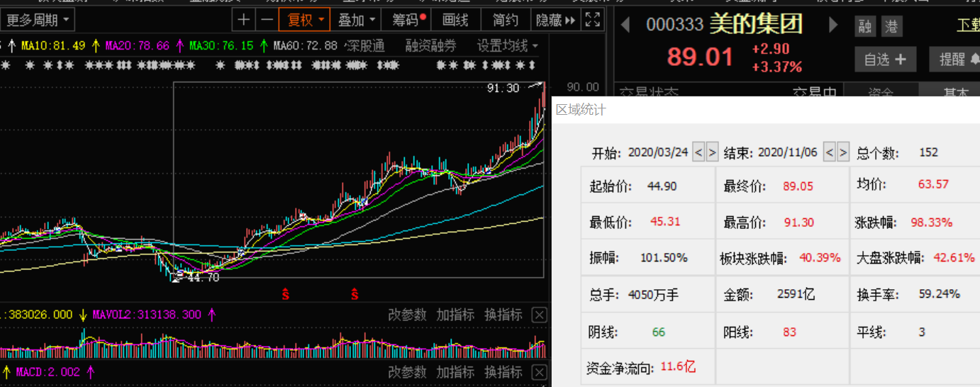980x387 pixels.
Task: Expand chart to fullscreen icon
Action: click(593, 20)
